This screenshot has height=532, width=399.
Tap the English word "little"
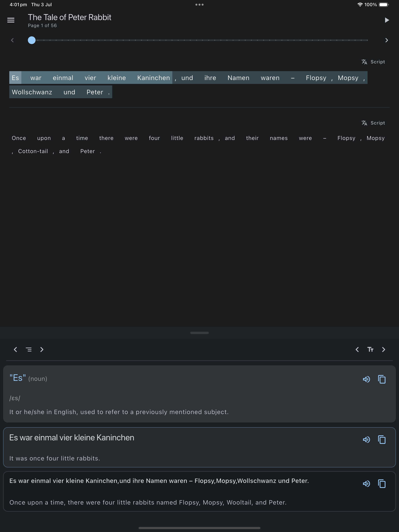[x=177, y=138]
